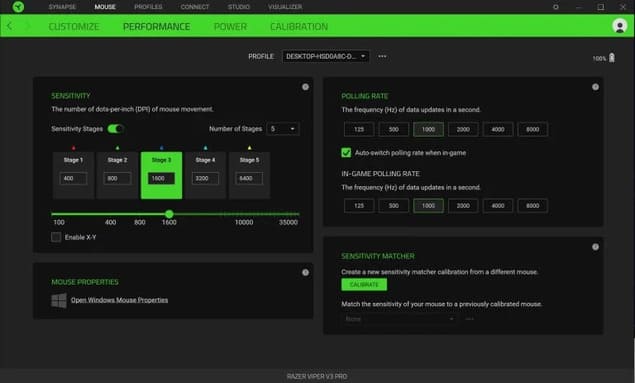The width and height of the screenshot is (635, 383).
Task: Uncheck Auto-switch polling rate when in-game
Action: click(346, 153)
